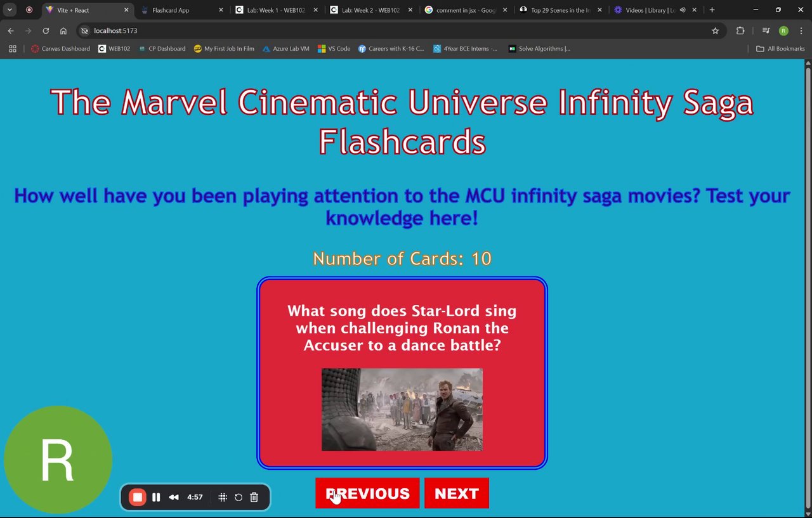Open Canvas Dashboard bookmark
The height and width of the screenshot is (518, 812).
pos(60,48)
